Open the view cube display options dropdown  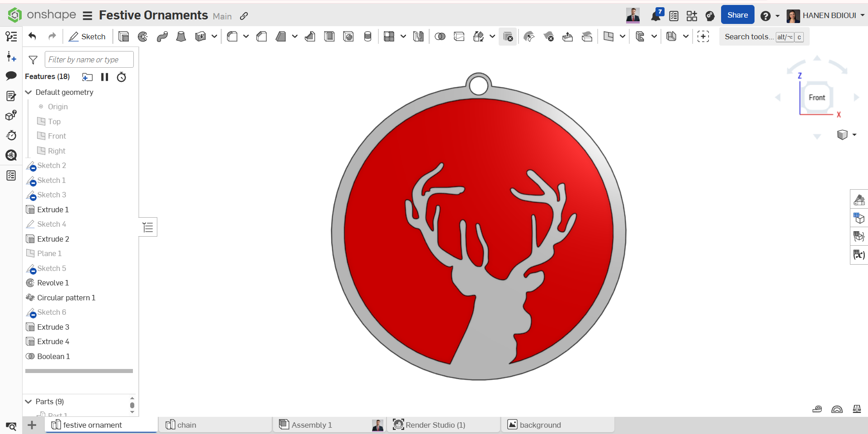[x=854, y=135]
